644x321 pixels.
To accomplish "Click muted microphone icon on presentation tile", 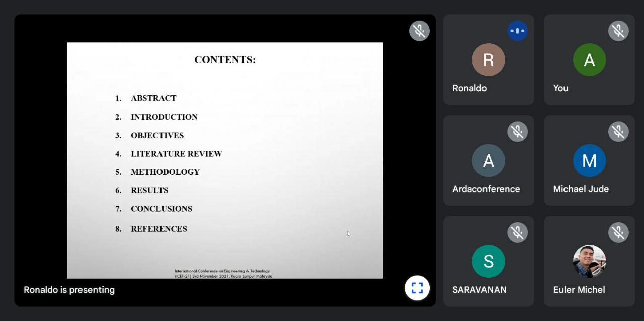I will point(419,31).
